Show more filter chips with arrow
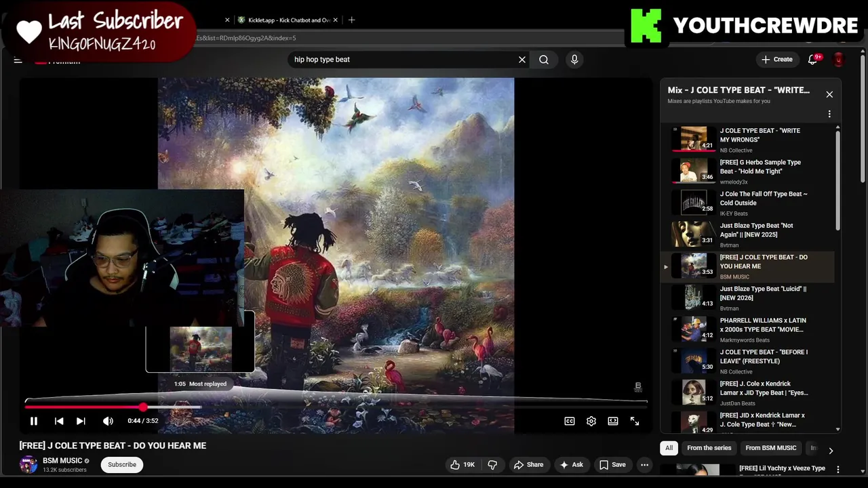 pos(831,450)
